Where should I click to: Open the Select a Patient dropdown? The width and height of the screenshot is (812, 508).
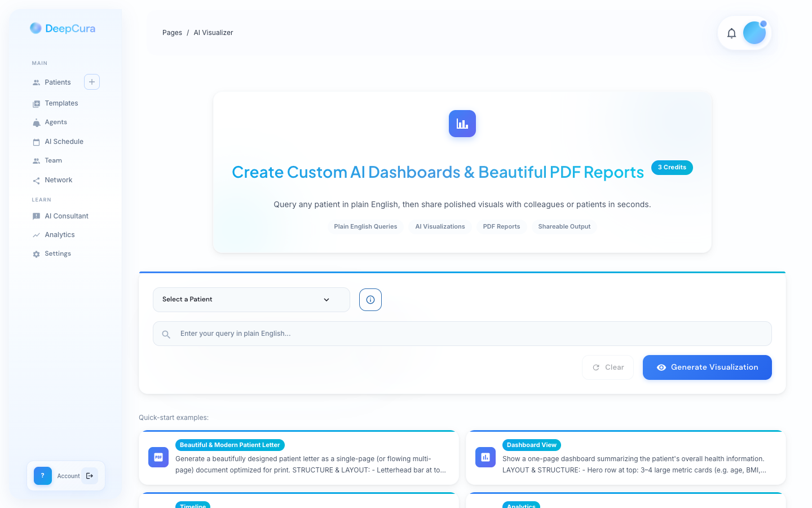coord(251,300)
